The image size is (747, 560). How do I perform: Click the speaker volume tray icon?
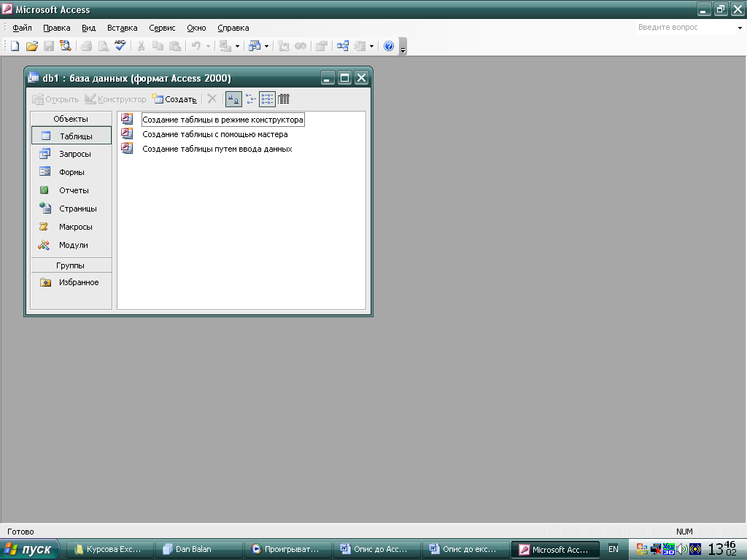point(682,550)
